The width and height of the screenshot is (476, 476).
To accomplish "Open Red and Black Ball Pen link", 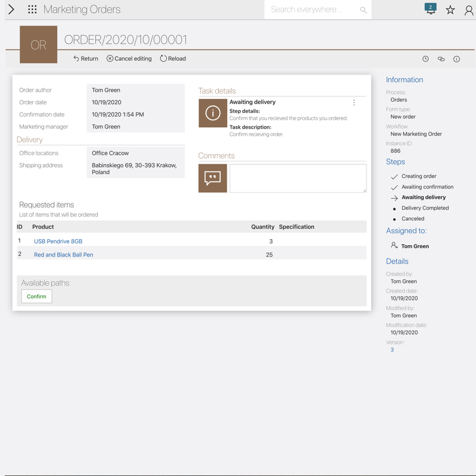I will [x=63, y=255].
